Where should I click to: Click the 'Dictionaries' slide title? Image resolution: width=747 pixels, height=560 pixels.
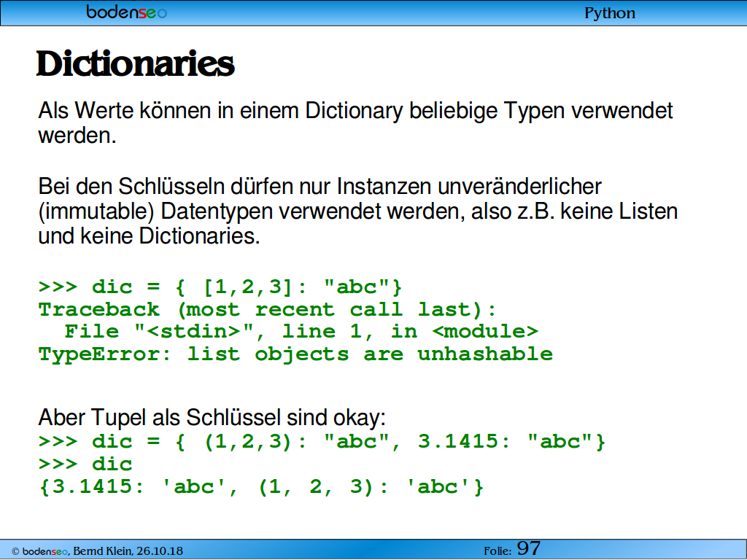point(136,63)
